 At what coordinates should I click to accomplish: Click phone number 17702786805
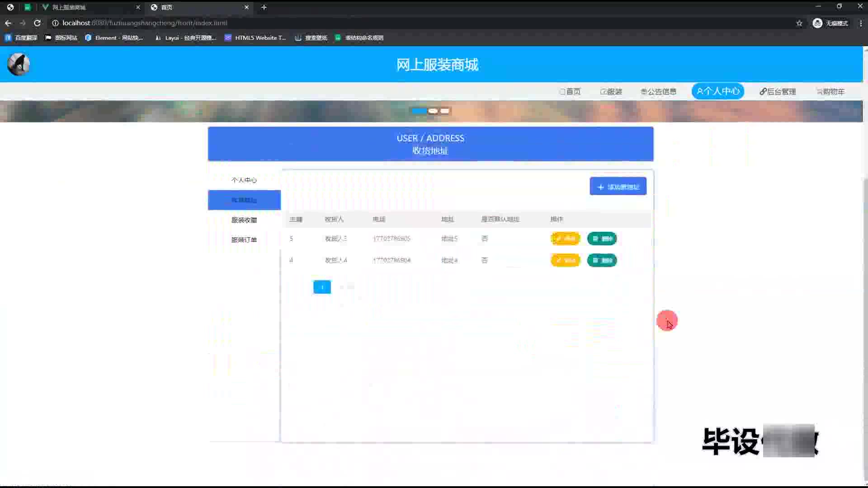pyautogui.click(x=392, y=239)
